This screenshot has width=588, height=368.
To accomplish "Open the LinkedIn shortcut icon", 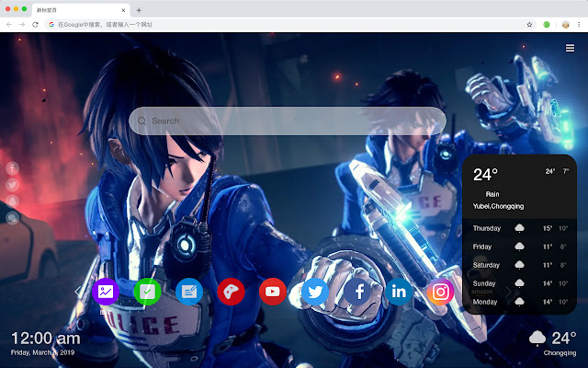I will [399, 292].
